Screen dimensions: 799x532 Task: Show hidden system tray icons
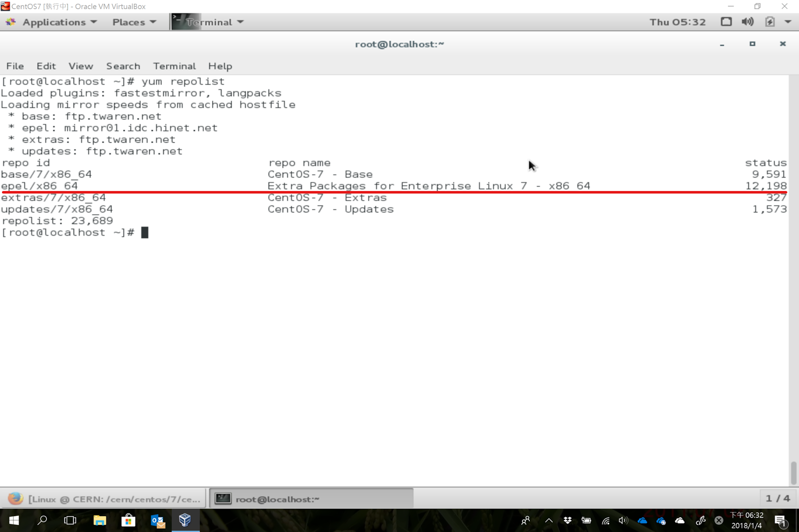coord(549,521)
